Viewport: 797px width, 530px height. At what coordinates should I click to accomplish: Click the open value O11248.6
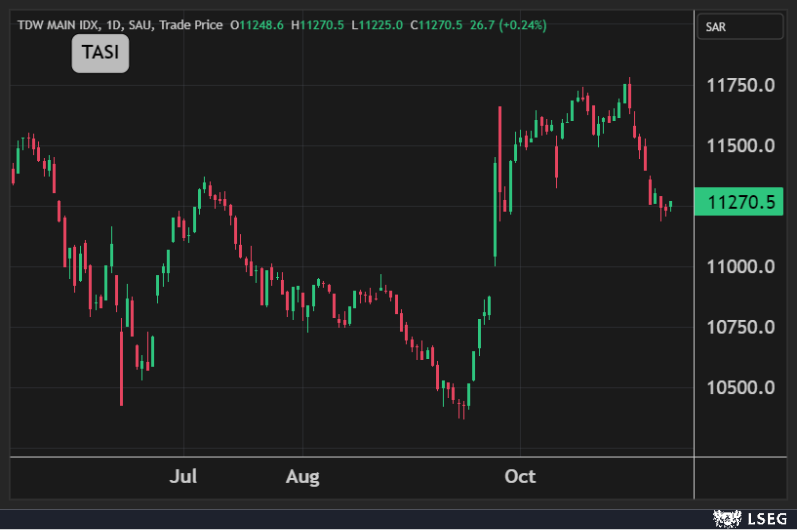257,25
